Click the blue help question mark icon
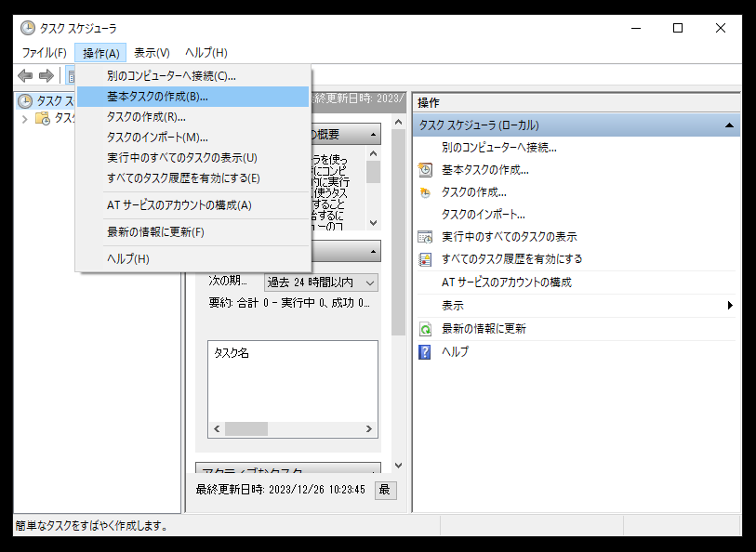756x552 pixels. (426, 352)
